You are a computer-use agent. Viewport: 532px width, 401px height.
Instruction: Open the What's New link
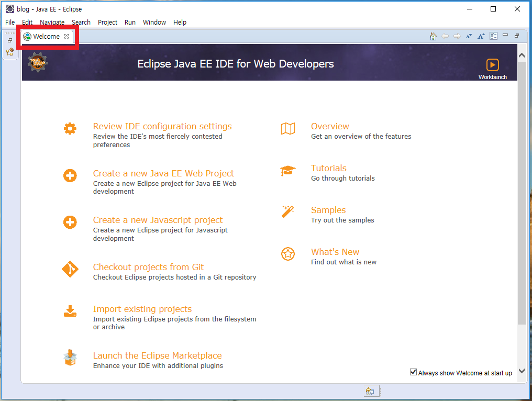point(335,252)
